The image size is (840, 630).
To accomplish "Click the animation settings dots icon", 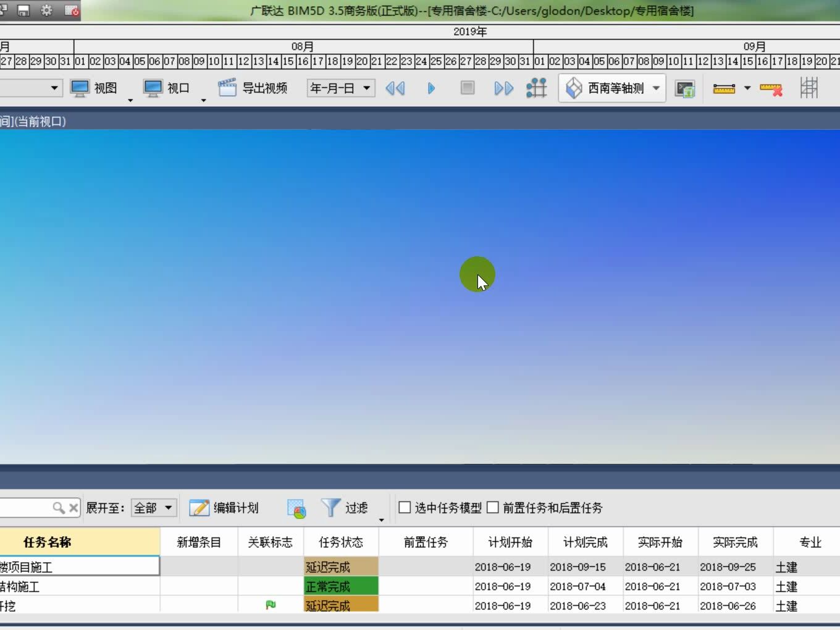I will (x=536, y=88).
